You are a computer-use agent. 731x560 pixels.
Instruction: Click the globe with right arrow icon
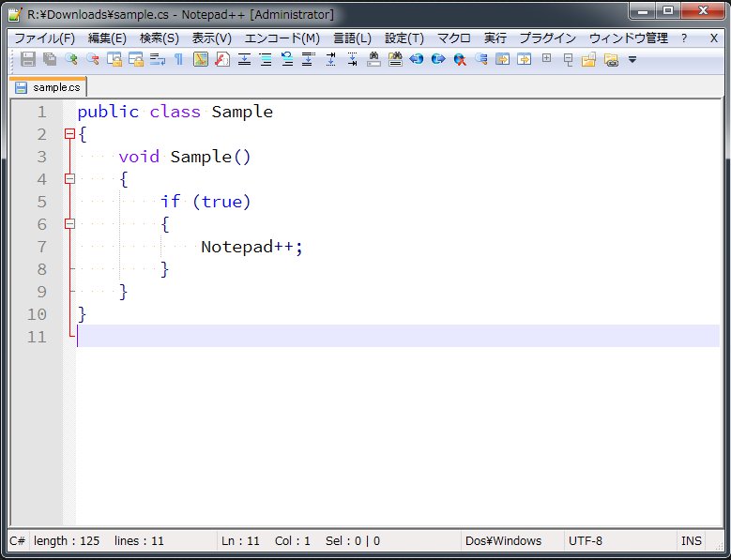pyautogui.click(x=438, y=59)
